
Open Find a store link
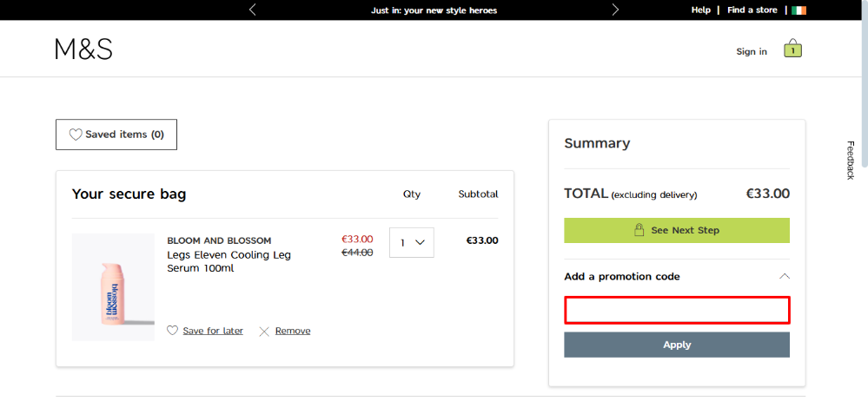(752, 10)
